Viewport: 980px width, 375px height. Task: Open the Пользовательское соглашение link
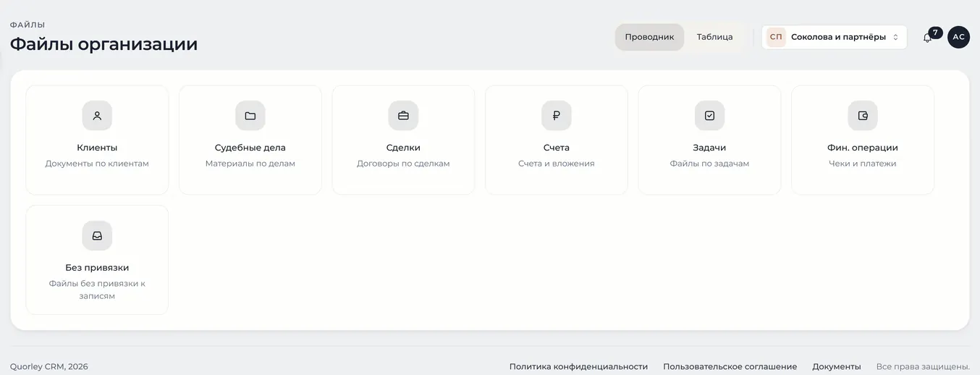[x=730, y=367]
